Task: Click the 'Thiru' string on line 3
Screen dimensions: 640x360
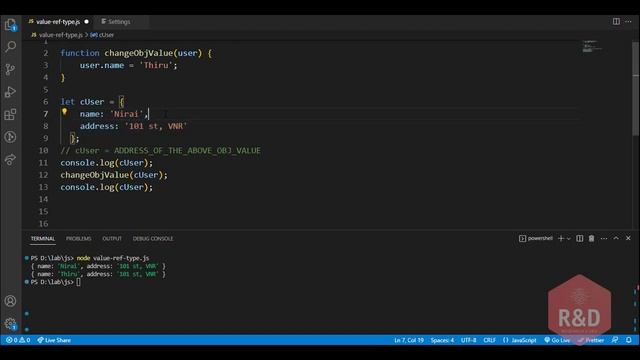Action: coord(156,65)
